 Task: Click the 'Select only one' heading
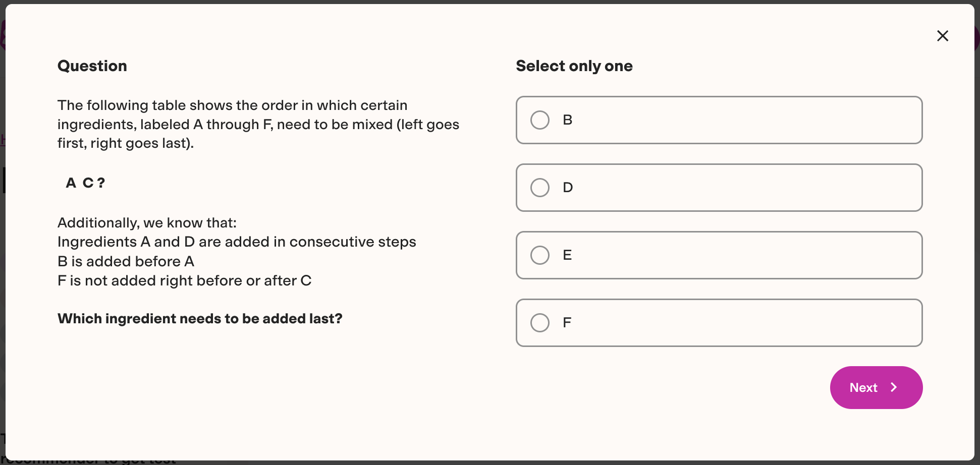[x=574, y=66]
